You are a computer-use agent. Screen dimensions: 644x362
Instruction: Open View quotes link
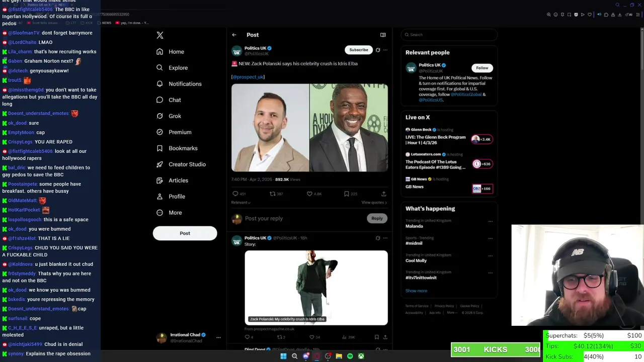coord(374,203)
